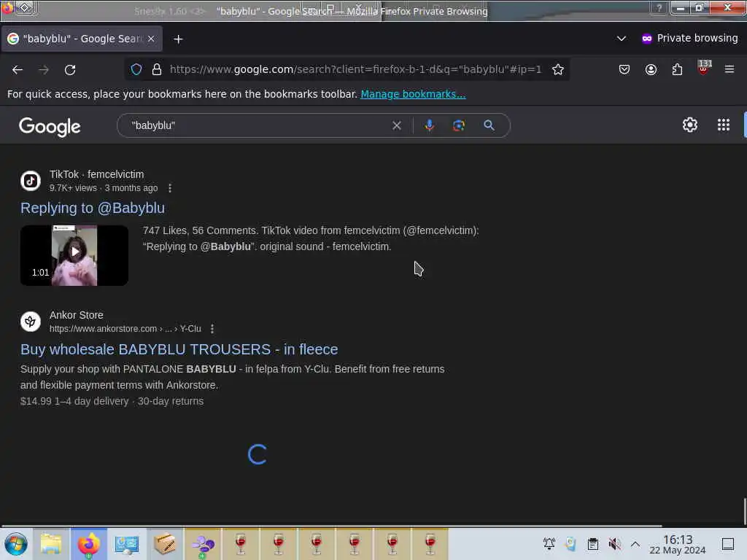
Task: Open "Buy wholesale BABYBLU TROUSERS" link
Action: tap(179, 349)
